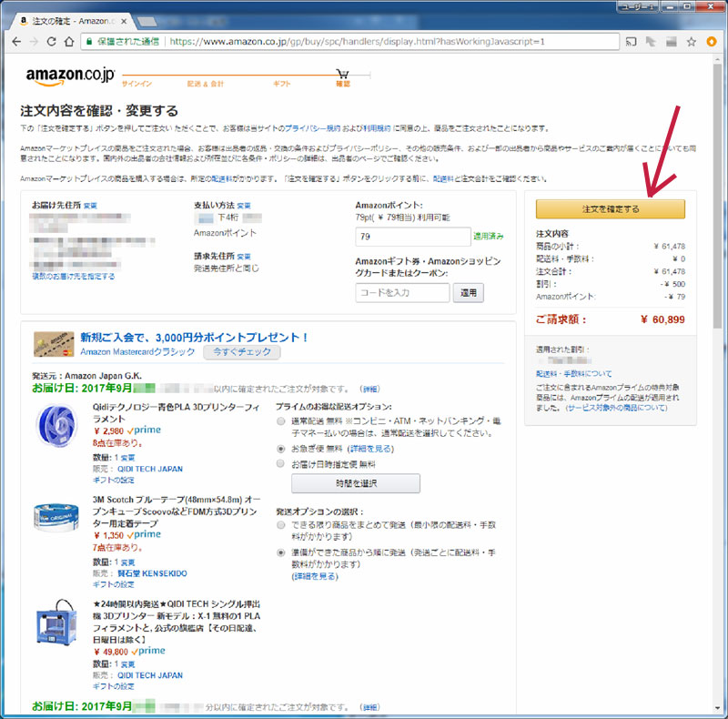Click the orange circle arrow update icon
The image size is (728, 719).
click(x=712, y=42)
